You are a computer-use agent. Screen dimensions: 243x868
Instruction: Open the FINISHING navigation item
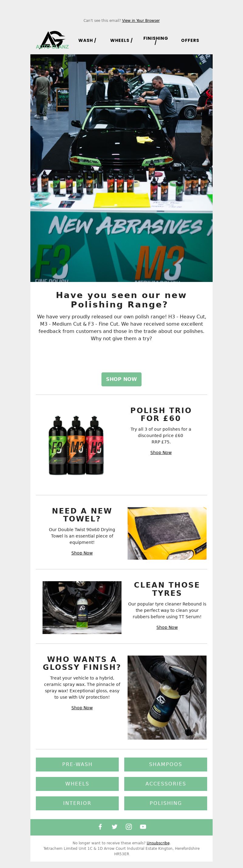point(156,40)
